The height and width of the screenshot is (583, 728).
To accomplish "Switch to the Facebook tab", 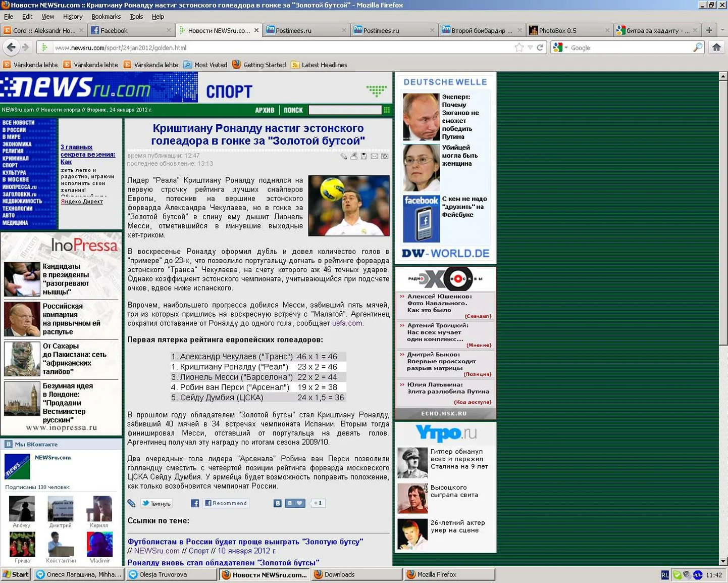I will click(x=131, y=30).
